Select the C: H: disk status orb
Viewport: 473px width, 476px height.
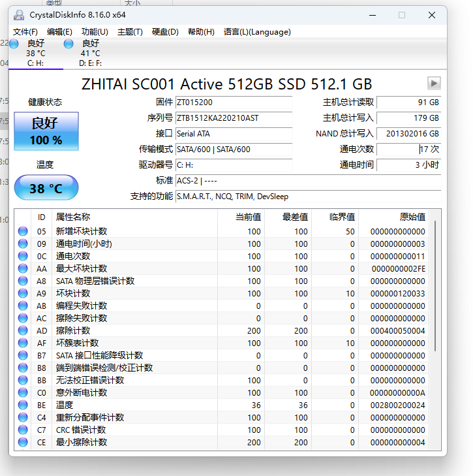(x=14, y=44)
